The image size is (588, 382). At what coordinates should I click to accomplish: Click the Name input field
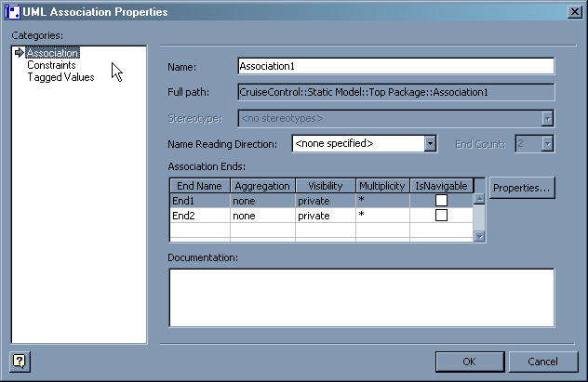pyautogui.click(x=395, y=66)
